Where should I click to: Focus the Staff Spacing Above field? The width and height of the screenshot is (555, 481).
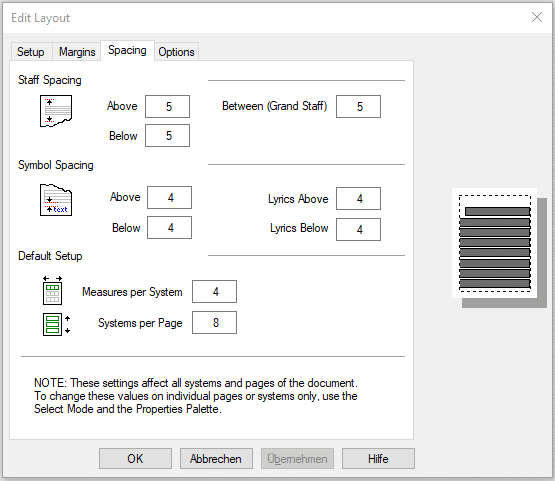coord(167,106)
